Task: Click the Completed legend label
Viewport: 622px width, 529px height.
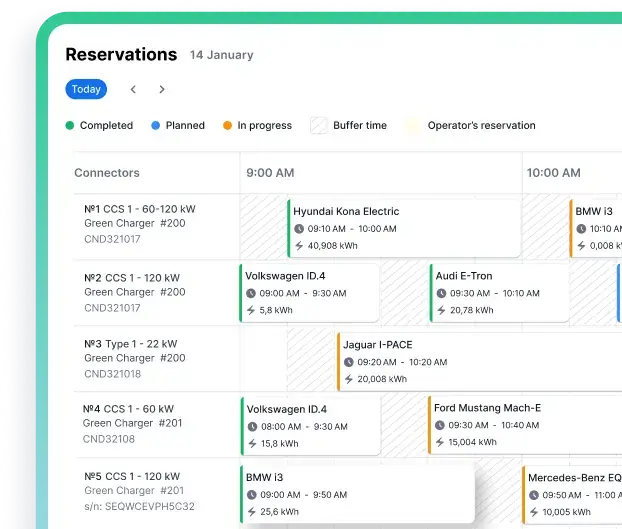Action: (106, 126)
